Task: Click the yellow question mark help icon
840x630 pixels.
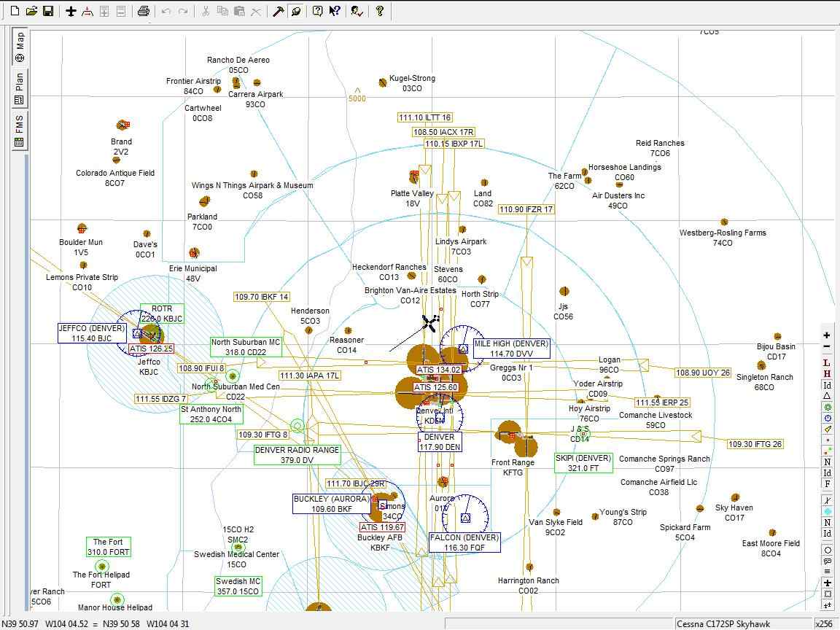Action: tap(379, 11)
